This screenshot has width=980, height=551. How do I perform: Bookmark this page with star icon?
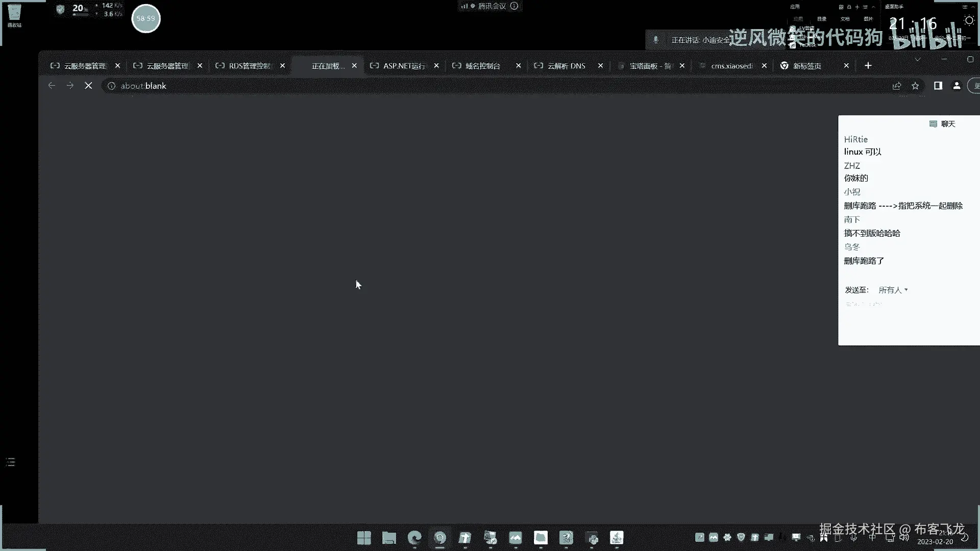pyautogui.click(x=915, y=86)
